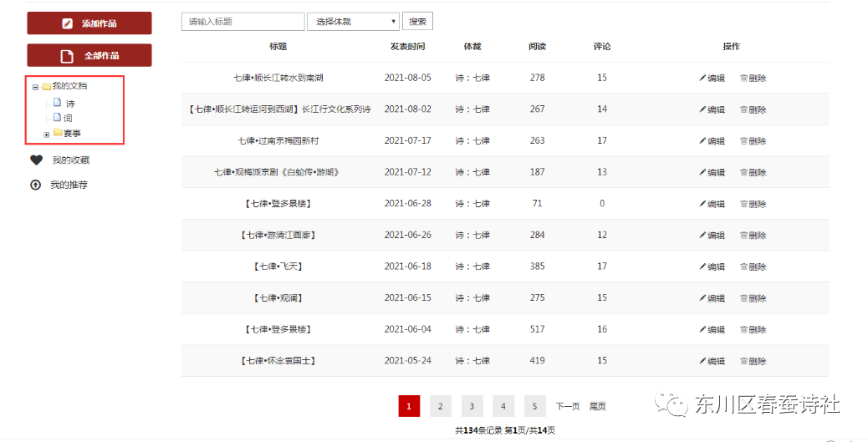Click the 发表时间 column header
This screenshot has width=868, height=442.
[407, 47]
